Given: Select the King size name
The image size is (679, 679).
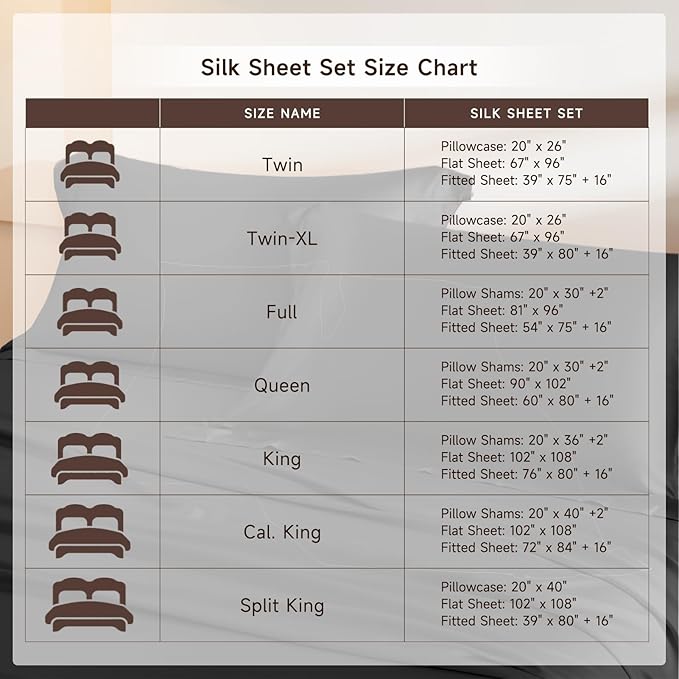Looking at the screenshot, I should (282, 459).
